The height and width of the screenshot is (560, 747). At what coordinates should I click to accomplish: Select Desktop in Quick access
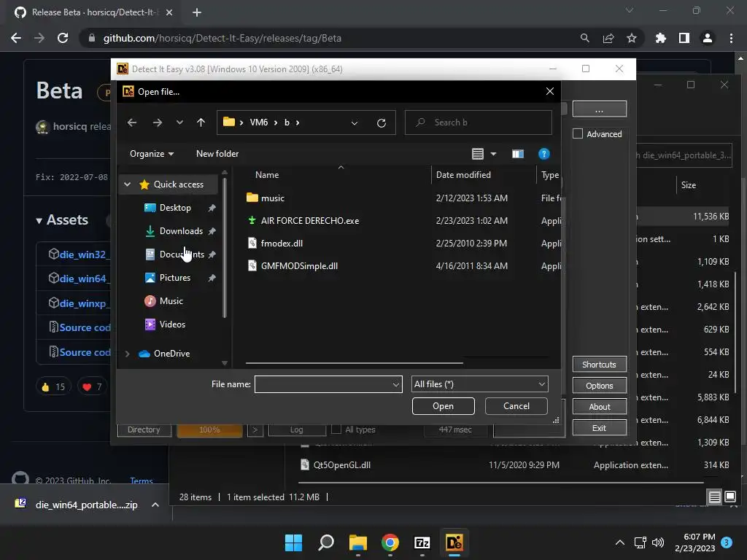(x=175, y=208)
